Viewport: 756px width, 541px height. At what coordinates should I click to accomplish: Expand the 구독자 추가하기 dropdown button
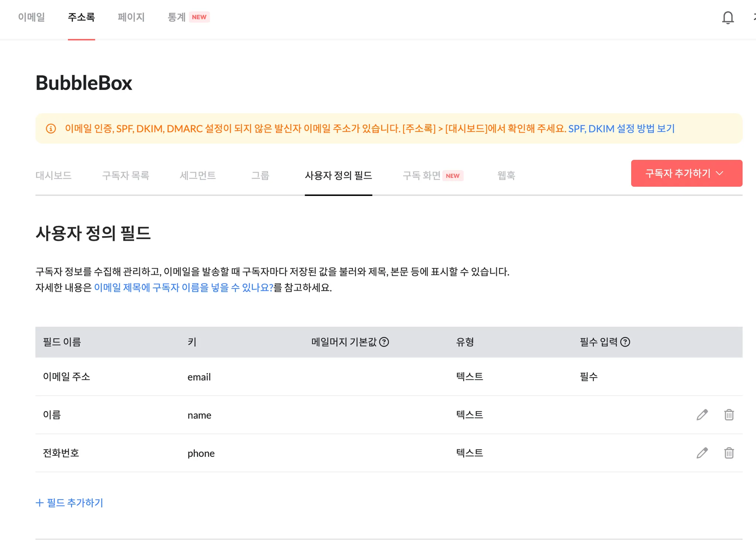[686, 173]
